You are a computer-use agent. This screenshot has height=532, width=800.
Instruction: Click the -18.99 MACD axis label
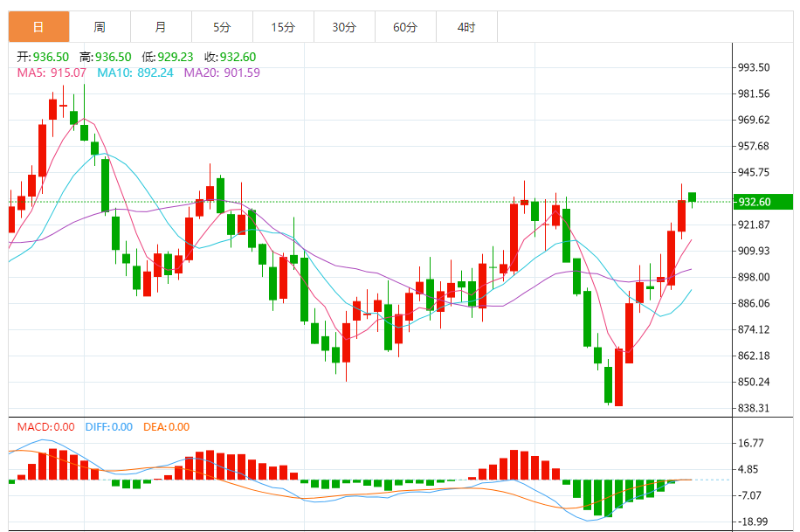pos(753,522)
